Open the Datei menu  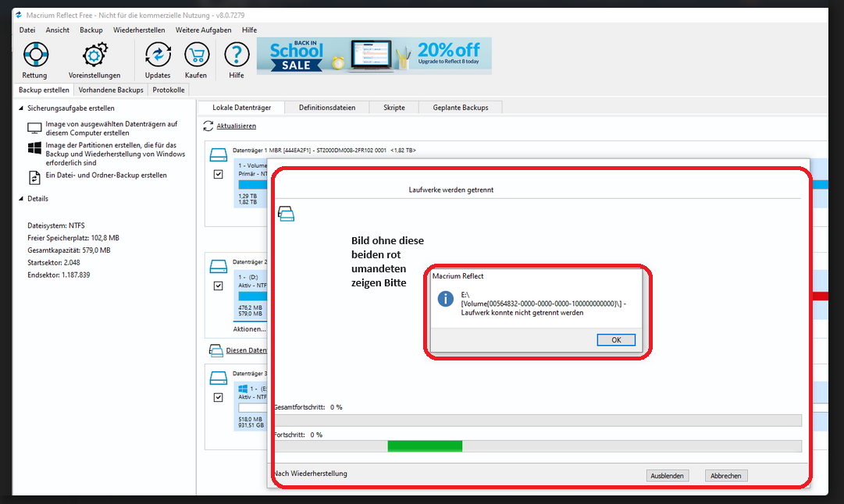pyautogui.click(x=27, y=30)
